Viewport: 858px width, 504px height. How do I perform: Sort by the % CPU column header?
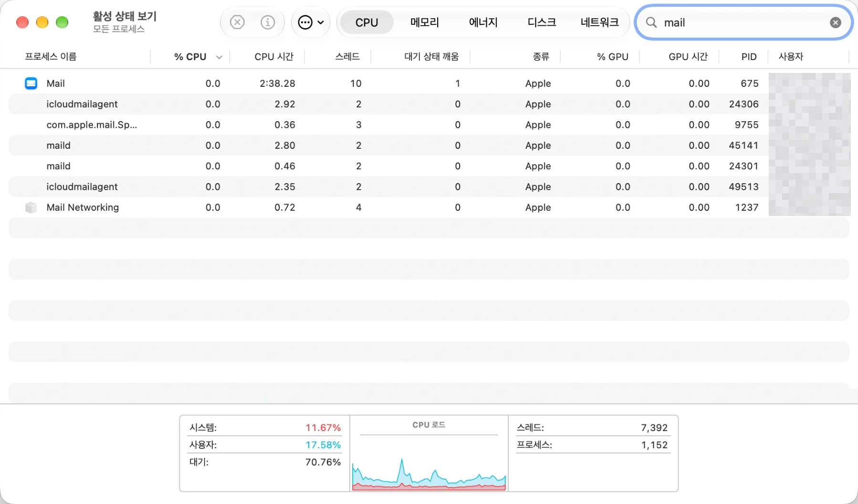tap(190, 57)
